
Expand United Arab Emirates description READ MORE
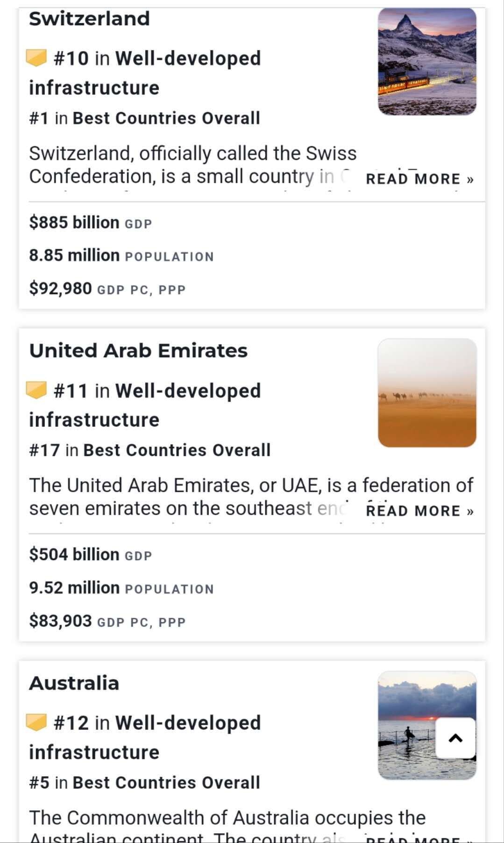pyautogui.click(x=419, y=511)
